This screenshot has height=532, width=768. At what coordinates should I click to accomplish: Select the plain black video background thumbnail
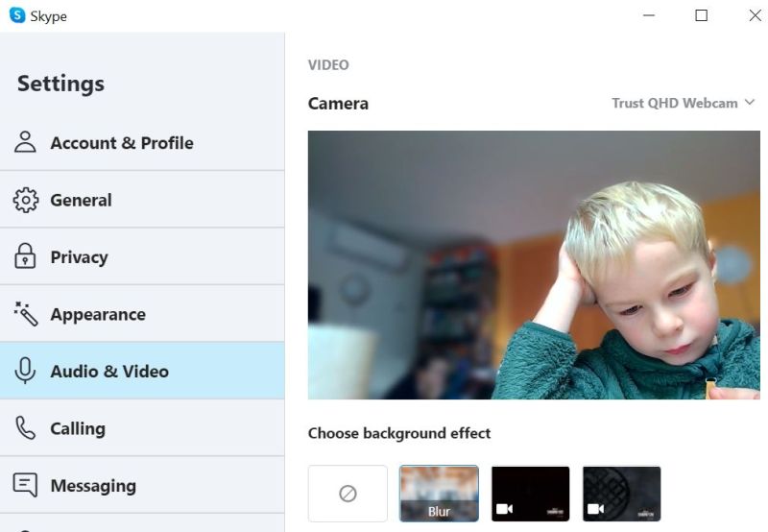(x=531, y=494)
